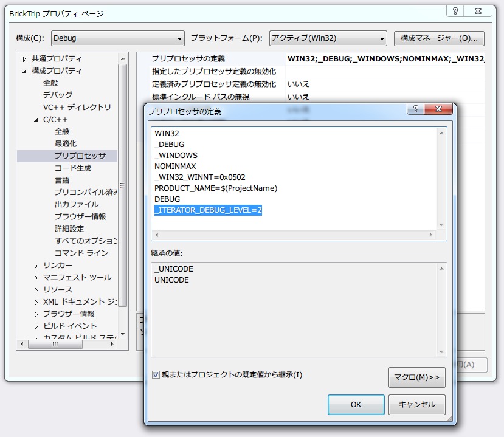Click the help question mark in the BrickTrip property page title bar

(455, 11)
